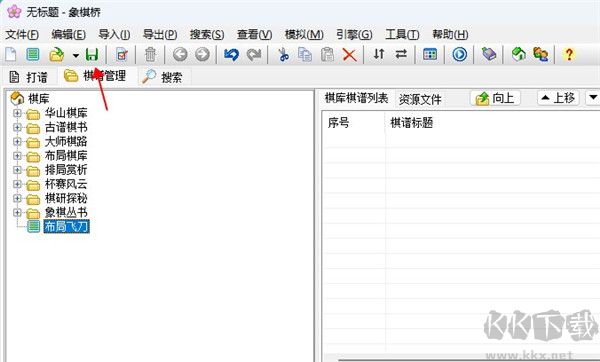Screen dimensions: 600x362
Task: Expand the 布局棋库 folder
Action: point(17,156)
